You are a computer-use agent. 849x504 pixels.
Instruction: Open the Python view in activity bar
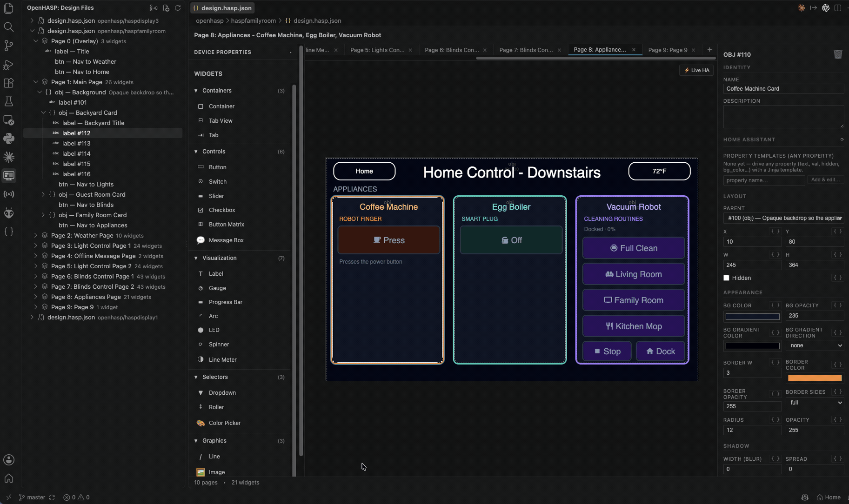(9, 139)
